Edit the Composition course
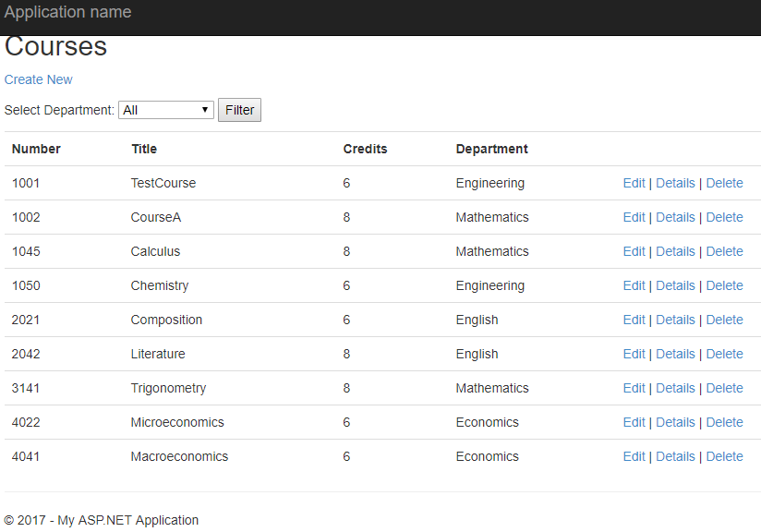The width and height of the screenshot is (761, 532). tap(634, 320)
